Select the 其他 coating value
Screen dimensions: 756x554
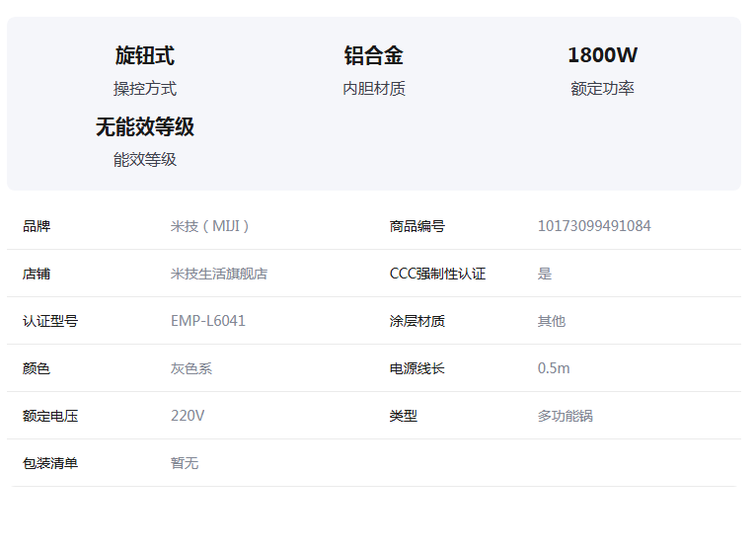click(552, 321)
